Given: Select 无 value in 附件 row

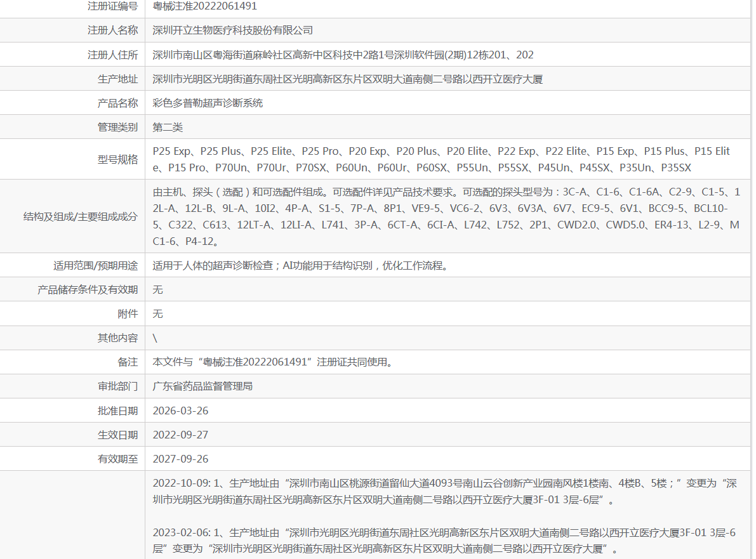Looking at the screenshot, I should (157, 313).
